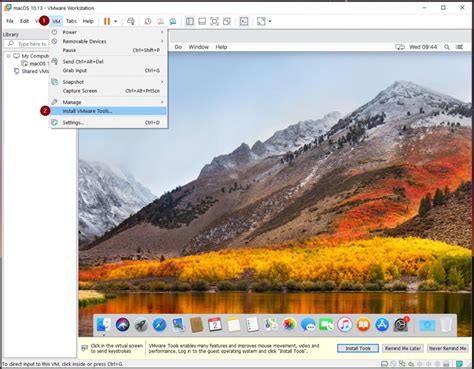The width and height of the screenshot is (474, 369).
Task: Open App Store from the Dock
Action: (382, 324)
